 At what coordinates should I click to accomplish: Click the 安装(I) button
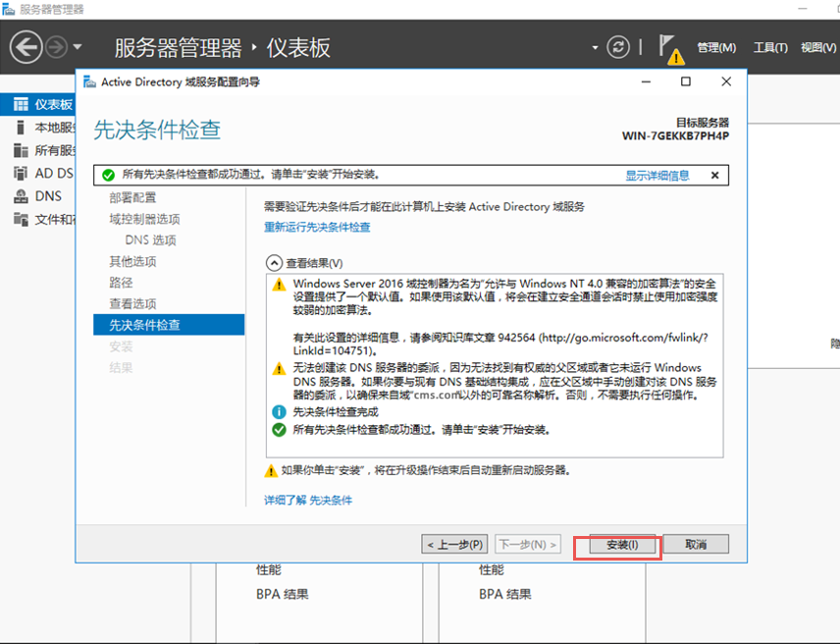click(622, 545)
